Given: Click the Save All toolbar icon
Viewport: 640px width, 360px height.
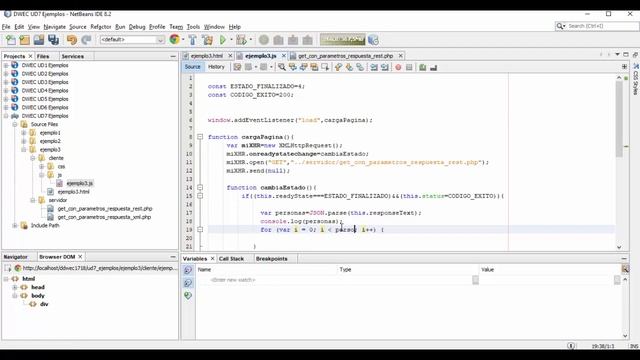Looking at the screenshot, I should point(53,40).
